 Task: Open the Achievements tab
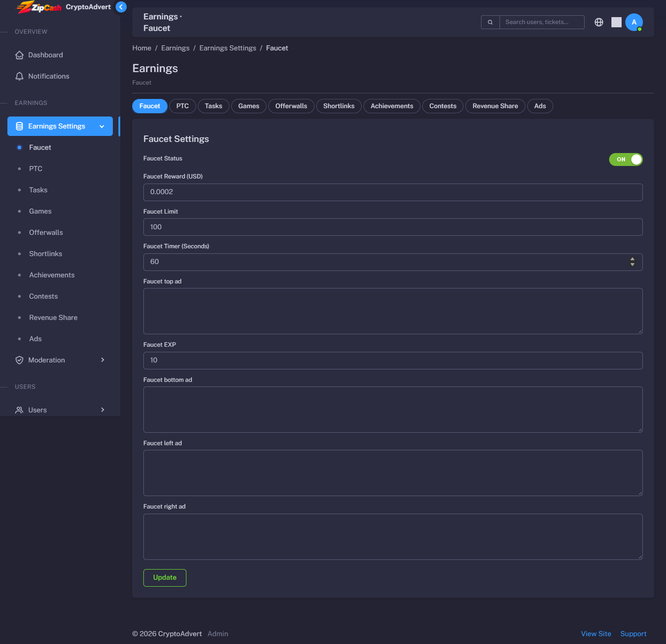click(392, 106)
